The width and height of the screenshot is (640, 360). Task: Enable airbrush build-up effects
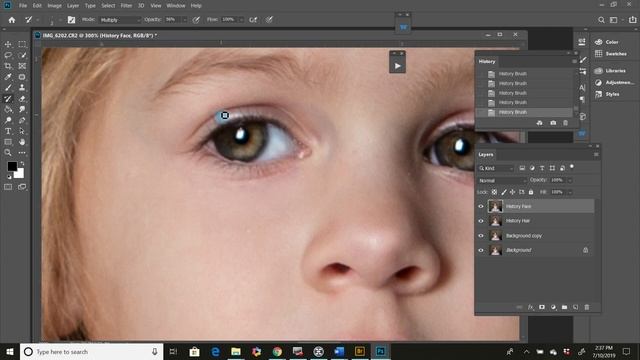pyautogui.click(x=253, y=20)
